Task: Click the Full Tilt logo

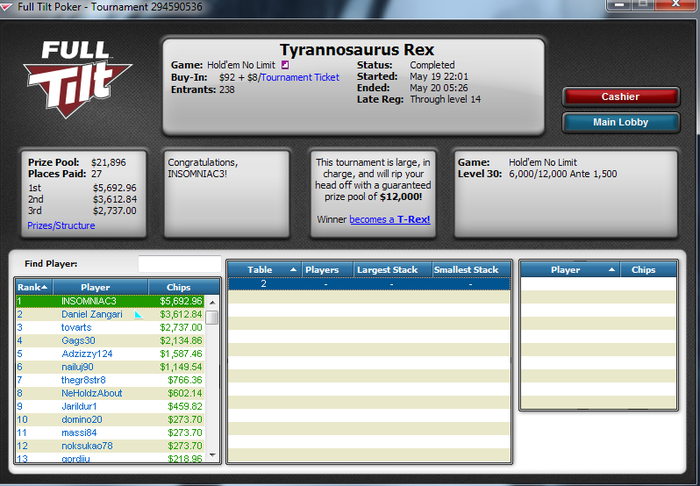Action: [77, 79]
